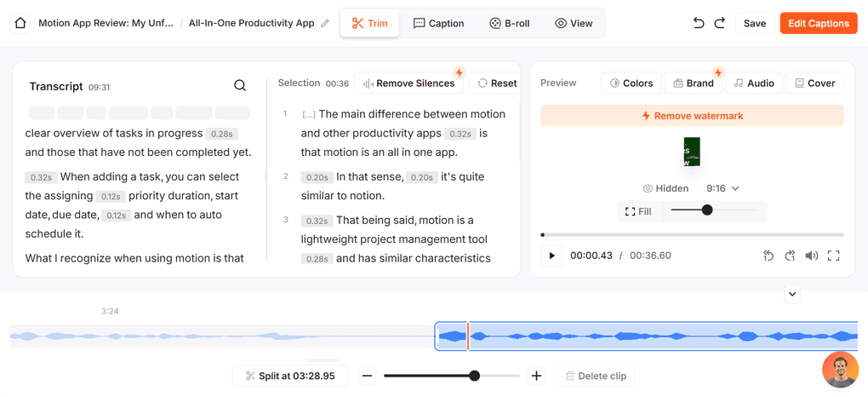Adjust the timeline zoom slider
868x397 pixels.
click(x=452, y=376)
